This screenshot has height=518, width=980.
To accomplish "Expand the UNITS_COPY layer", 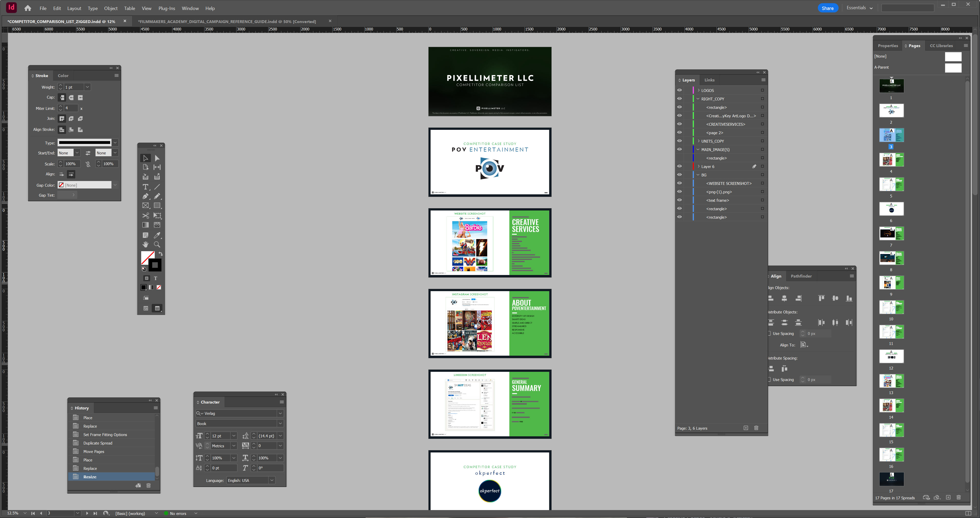I will click(698, 141).
